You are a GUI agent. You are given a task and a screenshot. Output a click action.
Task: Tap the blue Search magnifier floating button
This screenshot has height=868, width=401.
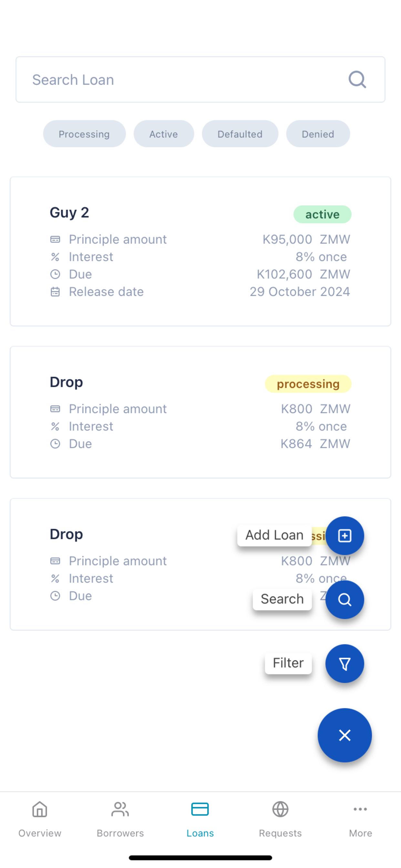344,599
